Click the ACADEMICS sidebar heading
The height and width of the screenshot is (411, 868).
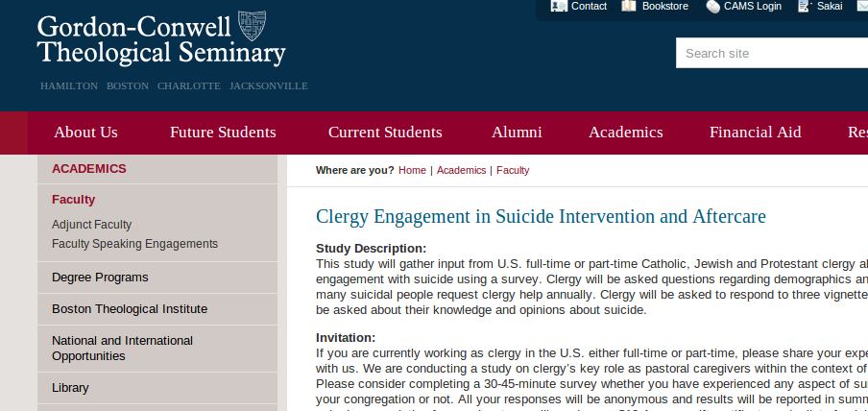click(x=89, y=169)
